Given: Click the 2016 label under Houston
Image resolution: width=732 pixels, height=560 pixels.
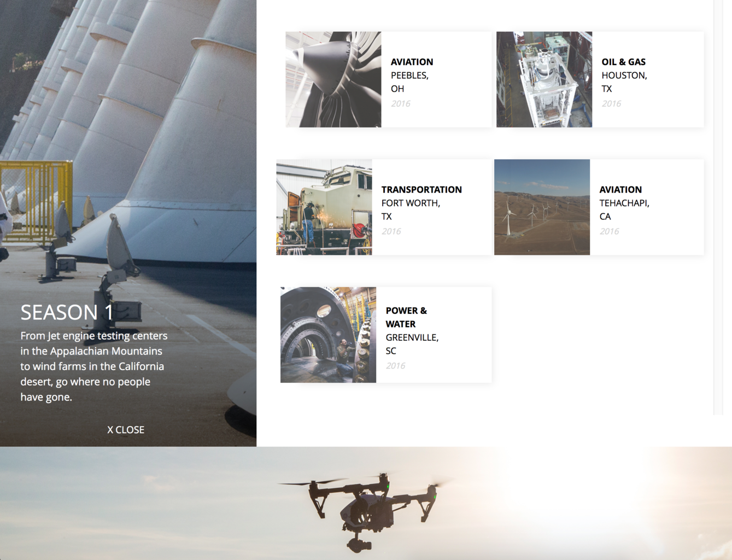Looking at the screenshot, I should pos(611,103).
